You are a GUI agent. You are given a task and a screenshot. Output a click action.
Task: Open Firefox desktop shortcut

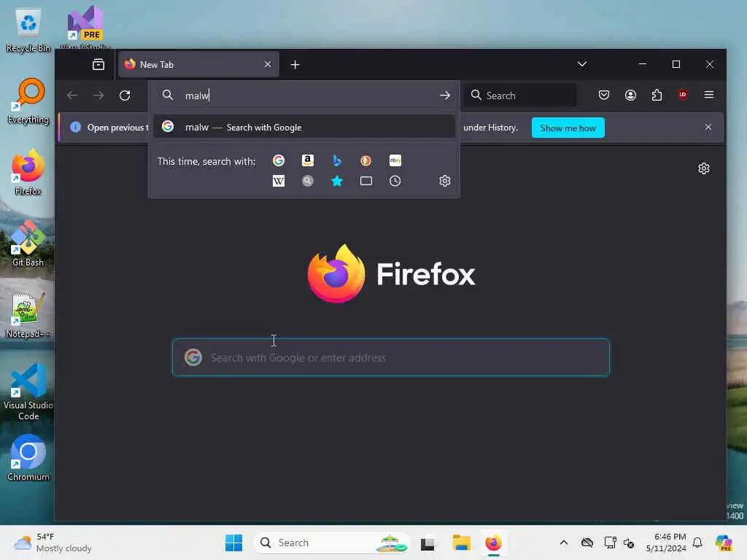tap(28, 172)
